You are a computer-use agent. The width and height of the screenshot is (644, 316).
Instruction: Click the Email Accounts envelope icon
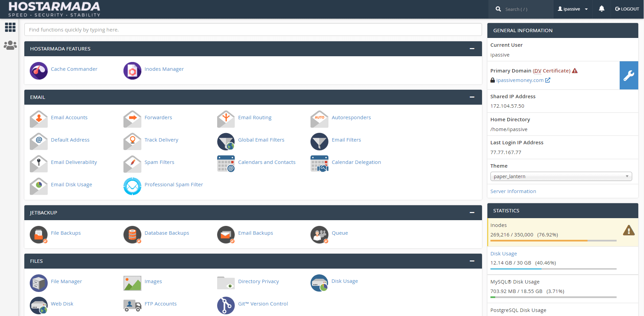coord(39,119)
